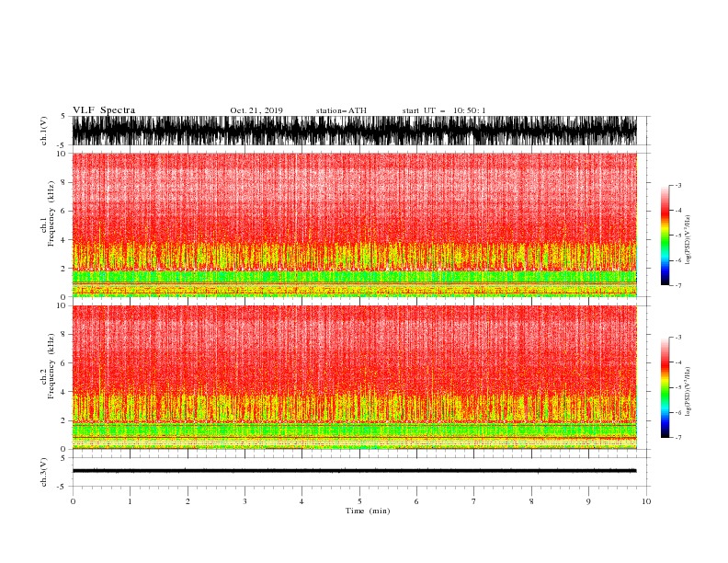Click the "2" kHz tick on the ch.1 frequency axis

pyautogui.click(x=63, y=269)
